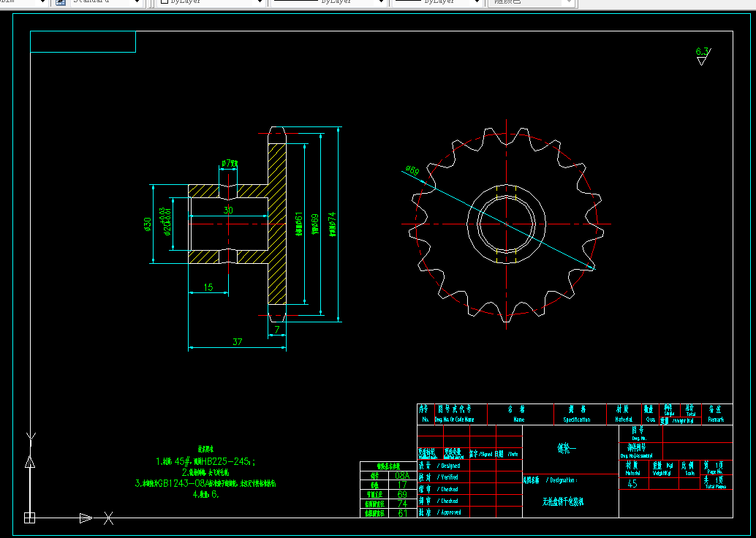Image resolution: width=756 pixels, height=538 pixels.
Task: Select the 08A value in parameter table
Action: [402, 476]
